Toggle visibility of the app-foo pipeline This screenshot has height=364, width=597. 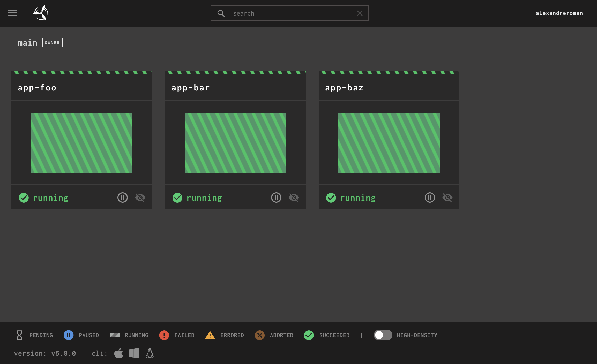click(140, 198)
